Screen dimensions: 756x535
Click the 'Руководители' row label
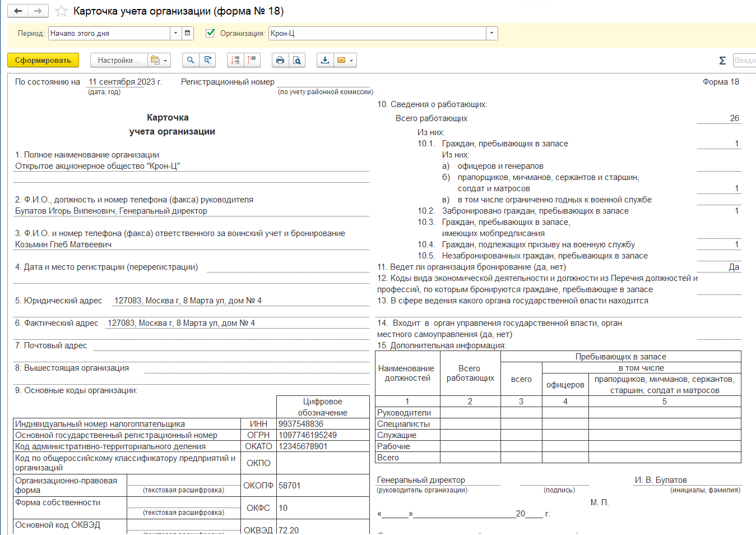pos(404,413)
